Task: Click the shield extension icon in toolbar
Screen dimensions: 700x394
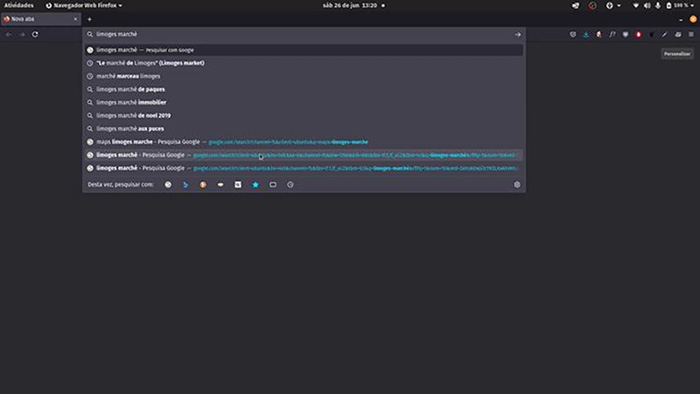Action: (573, 34)
